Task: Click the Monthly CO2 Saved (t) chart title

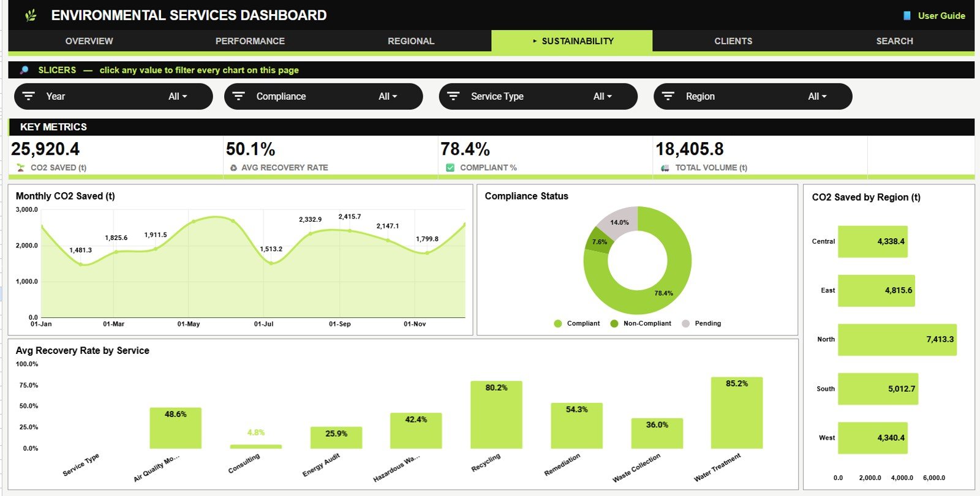Action: pyautogui.click(x=66, y=196)
